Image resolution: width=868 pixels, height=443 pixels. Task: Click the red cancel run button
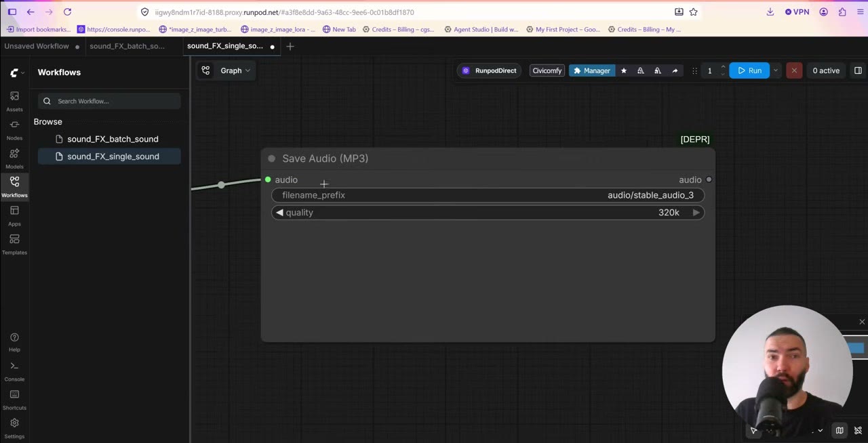pos(794,70)
